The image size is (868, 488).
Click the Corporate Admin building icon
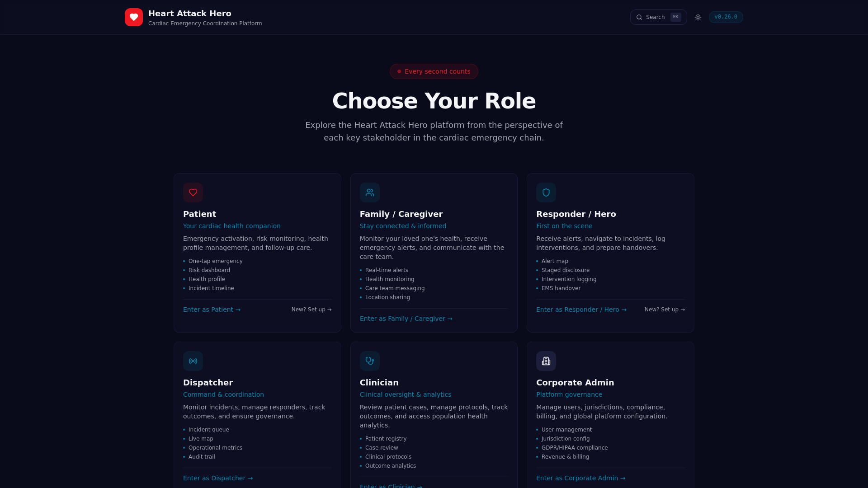pos(546,361)
